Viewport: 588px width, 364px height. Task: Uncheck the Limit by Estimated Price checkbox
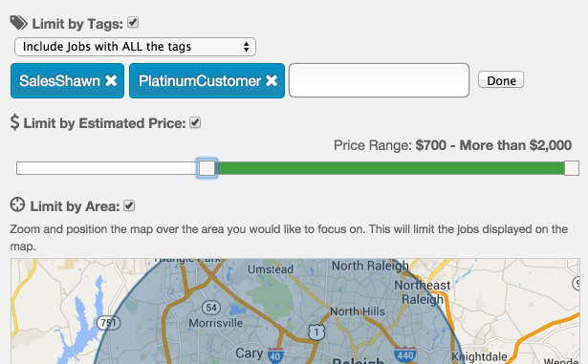pyautogui.click(x=195, y=122)
